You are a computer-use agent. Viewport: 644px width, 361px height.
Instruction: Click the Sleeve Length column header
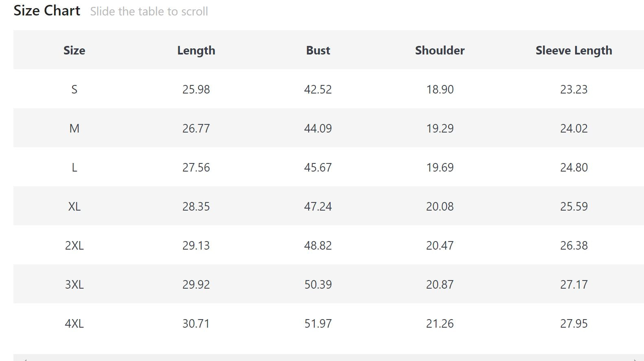574,50
